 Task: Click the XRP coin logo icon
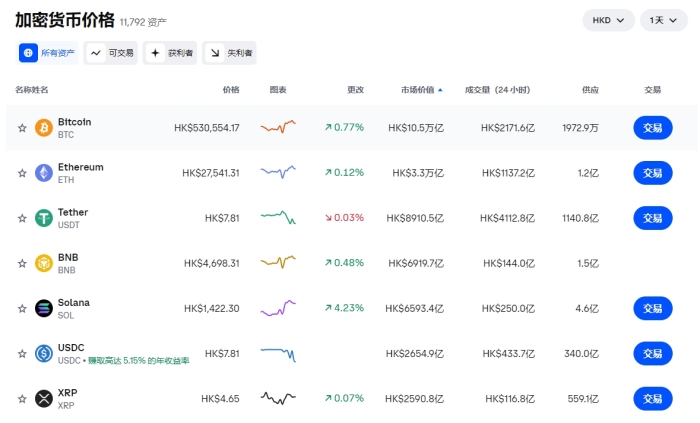pos(43,398)
